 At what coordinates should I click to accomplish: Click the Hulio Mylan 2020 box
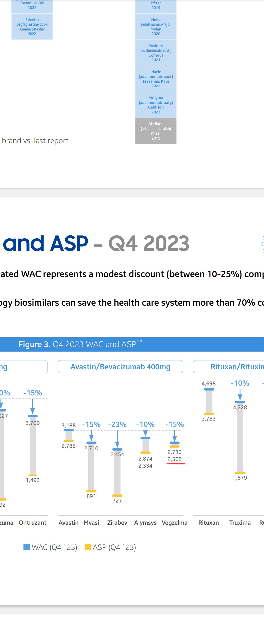point(156,27)
